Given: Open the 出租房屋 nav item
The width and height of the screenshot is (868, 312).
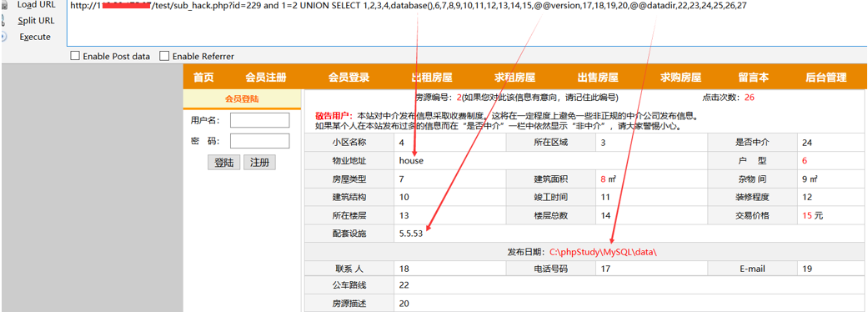Looking at the screenshot, I should click(x=432, y=78).
